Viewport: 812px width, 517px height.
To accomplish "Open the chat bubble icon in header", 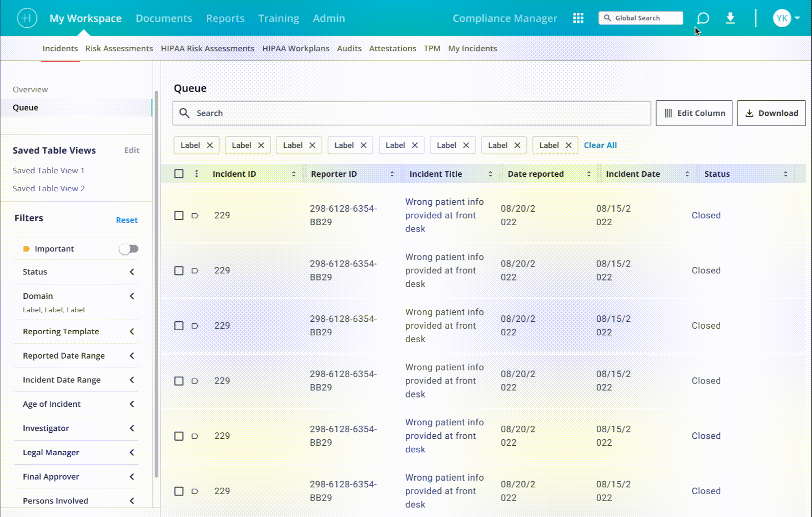I will pyautogui.click(x=703, y=18).
